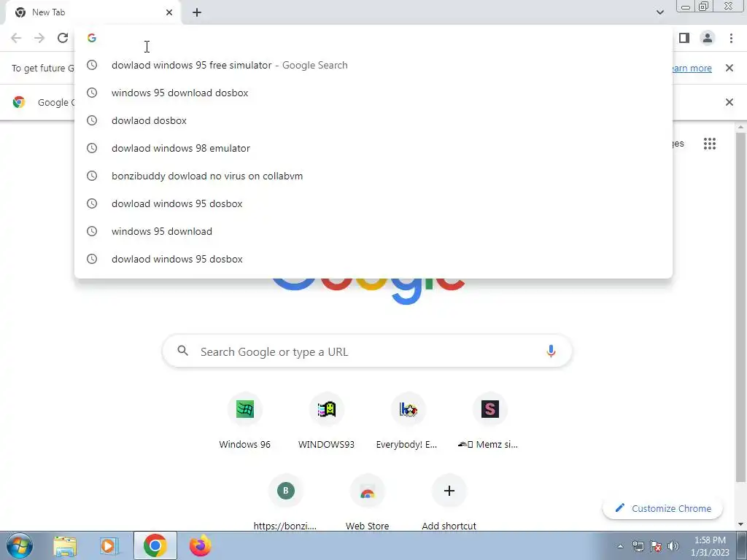
Task: Open the tab search chevron
Action: point(659,12)
